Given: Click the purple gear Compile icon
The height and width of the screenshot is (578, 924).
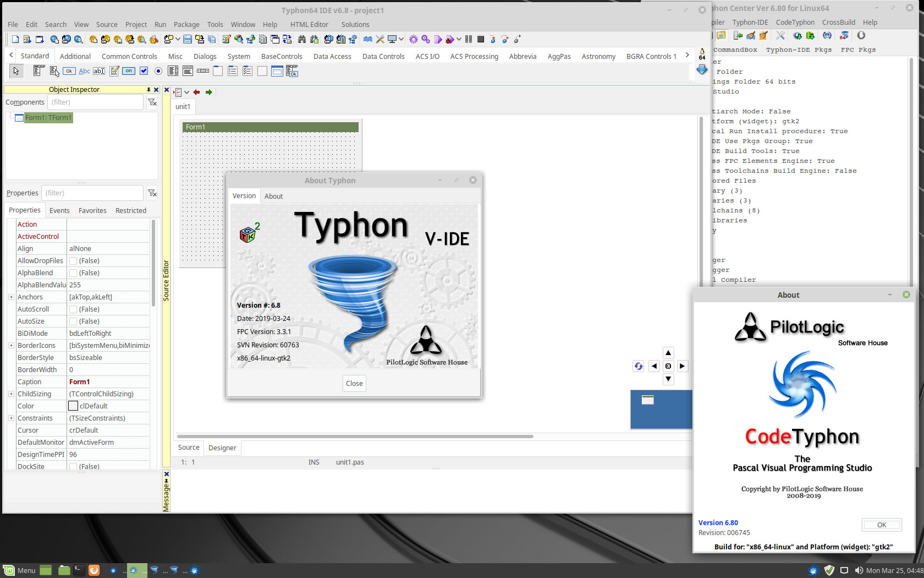Looking at the screenshot, I should [x=414, y=39].
